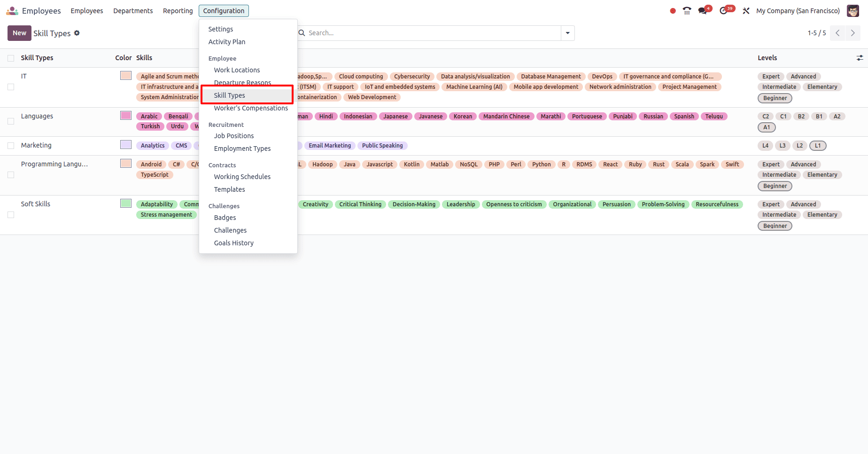The width and height of the screenshot is (868, 454).
Task: Click the Employees app logo icon
Action: click(12, 10)
